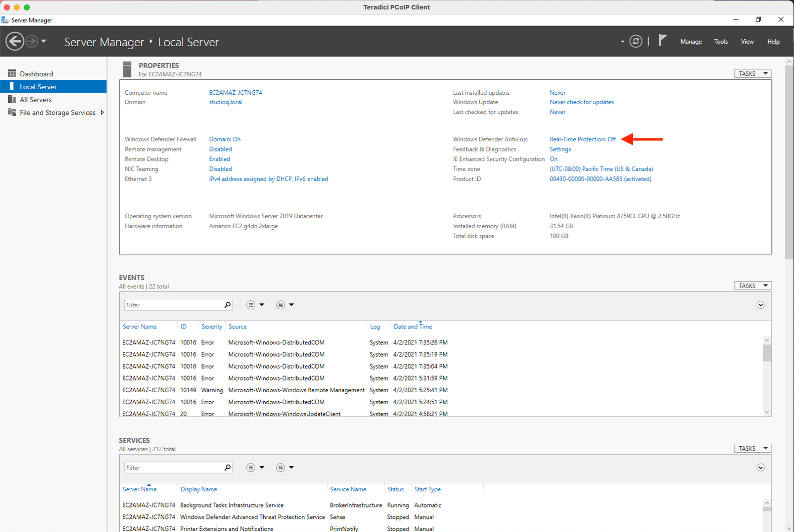The height and width of the screenshot is (532, 794).
Task: Click Feedback & Diagnostics Settings link
Action: [x=560, y=149]
